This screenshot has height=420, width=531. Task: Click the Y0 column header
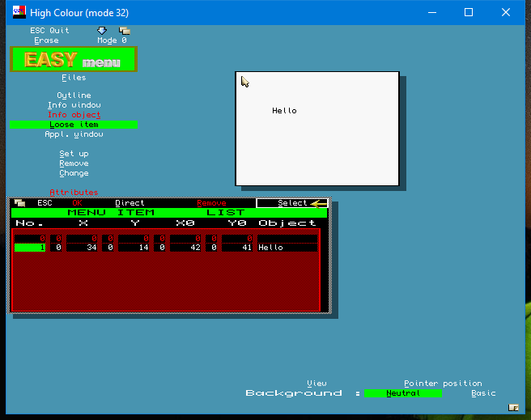(x=237, y=223)
